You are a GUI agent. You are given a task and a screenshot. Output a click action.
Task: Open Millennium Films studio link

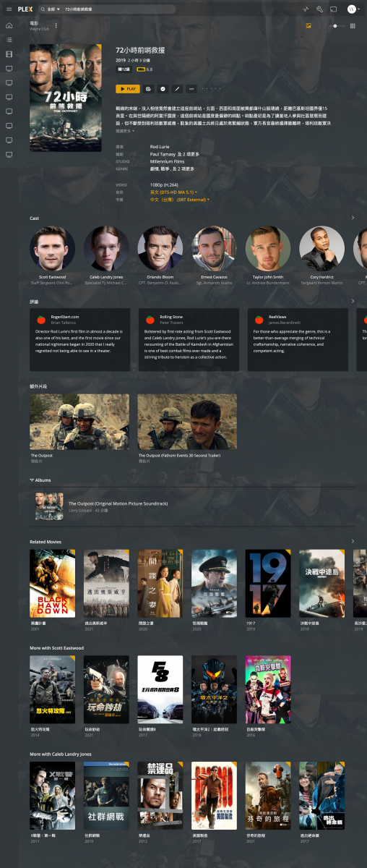point(168,161)
